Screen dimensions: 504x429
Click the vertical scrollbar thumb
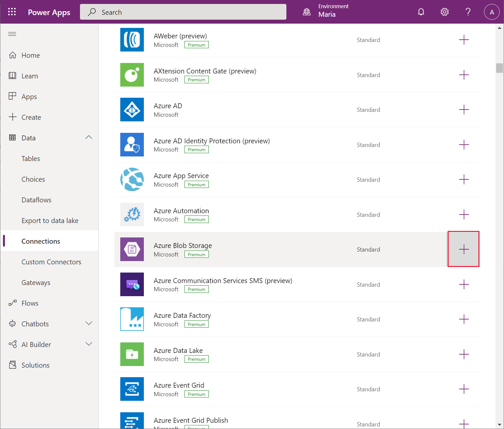499,68
